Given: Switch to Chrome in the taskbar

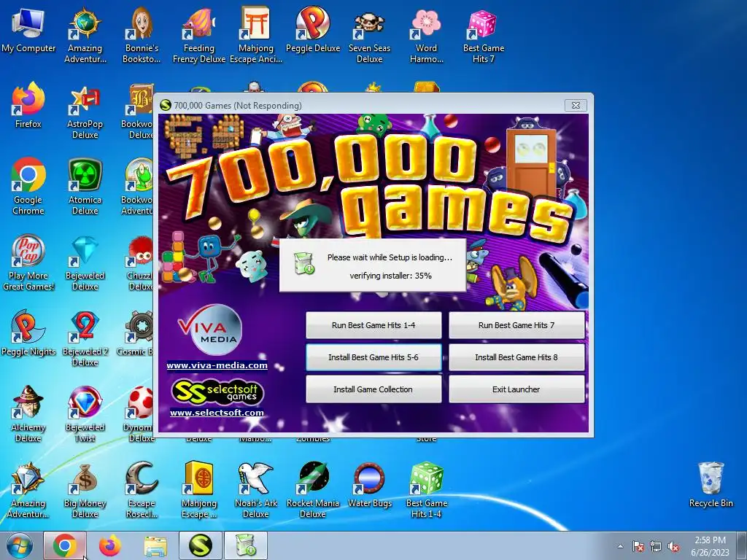Looking at the screenshot, I should click(x=65, y=545).
